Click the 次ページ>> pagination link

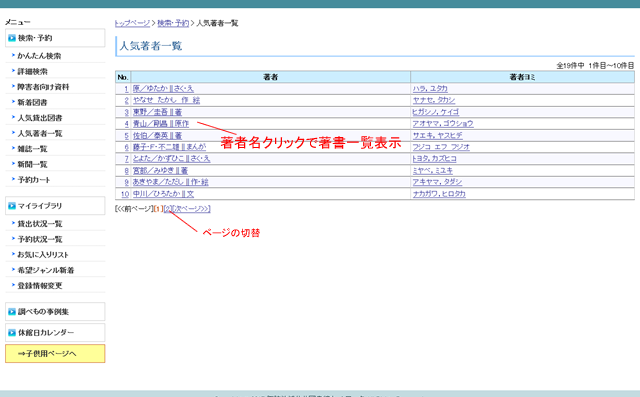click(x=191, y=209)
